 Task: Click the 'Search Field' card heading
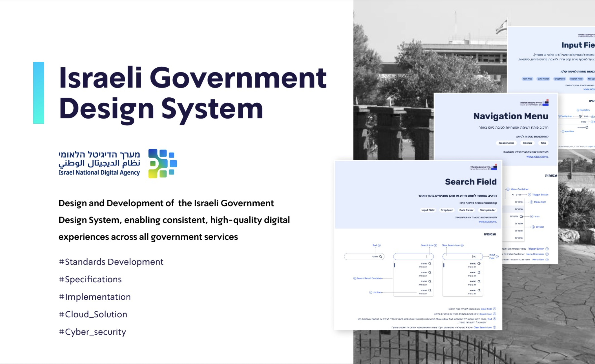point(471,182)
